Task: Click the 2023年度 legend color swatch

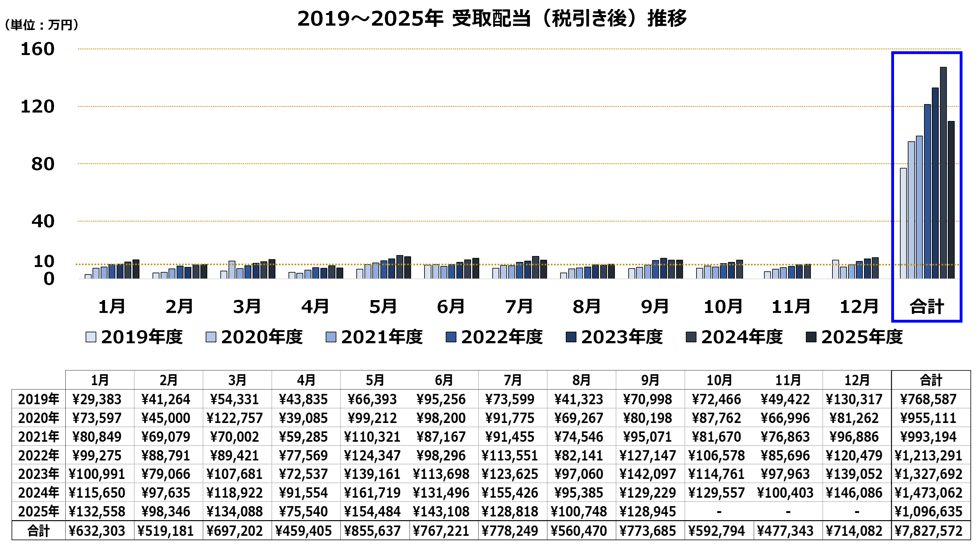Action: pyautogui.click(x=571, y=337)
